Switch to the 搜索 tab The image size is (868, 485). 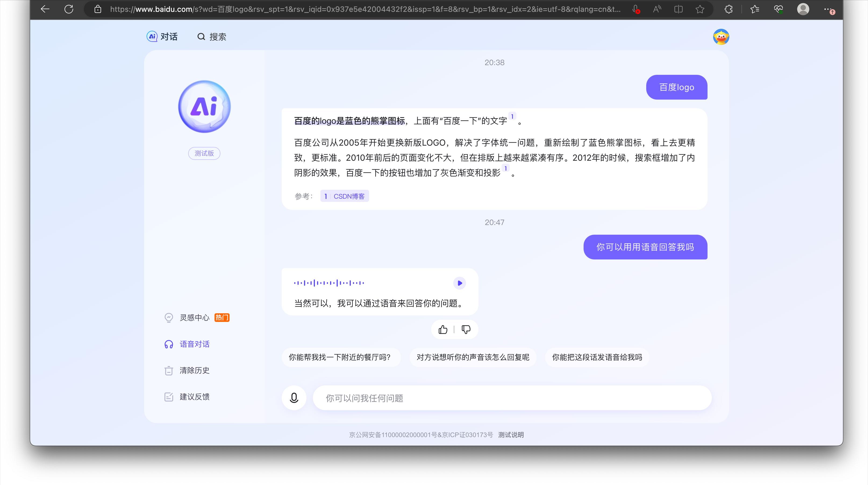tap(211, 36)
